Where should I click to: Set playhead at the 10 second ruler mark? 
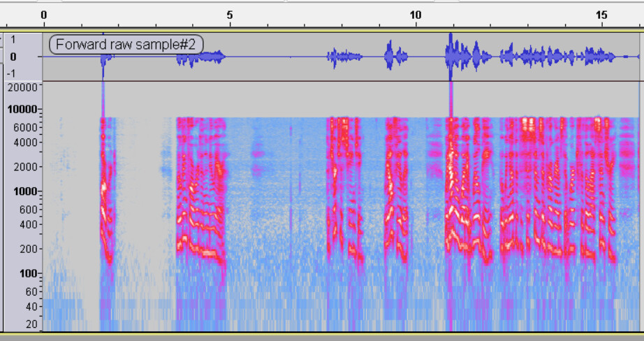click(x=416, y=15)
